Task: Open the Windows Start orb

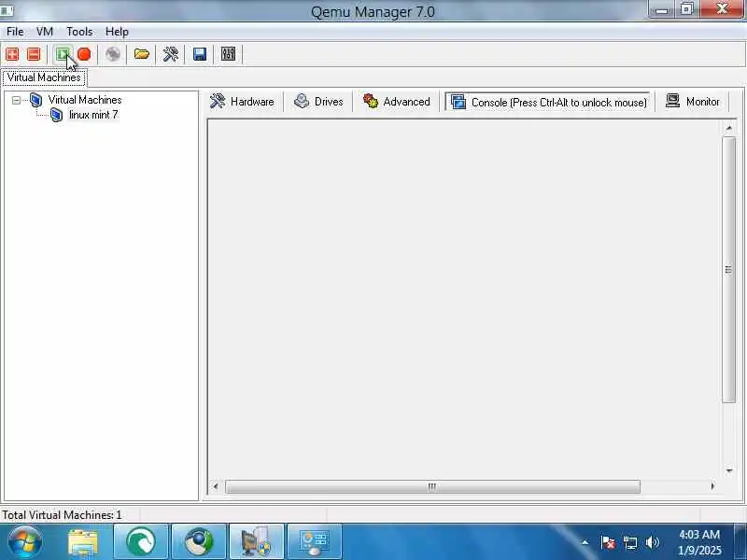Action: coord(25,541)
